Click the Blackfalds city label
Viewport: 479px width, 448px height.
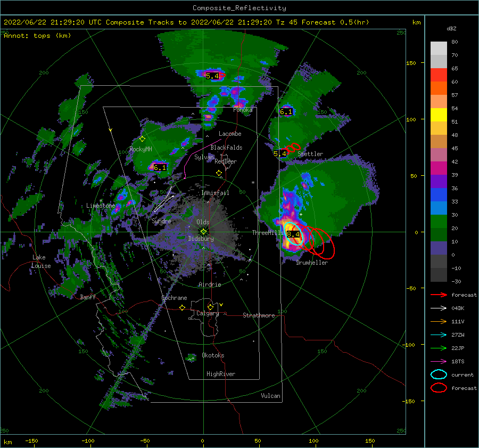coord(226,148)
